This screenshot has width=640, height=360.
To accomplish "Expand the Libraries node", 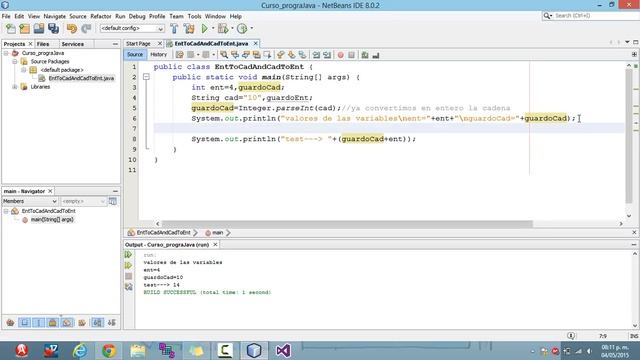I will (x=15, y=87).
